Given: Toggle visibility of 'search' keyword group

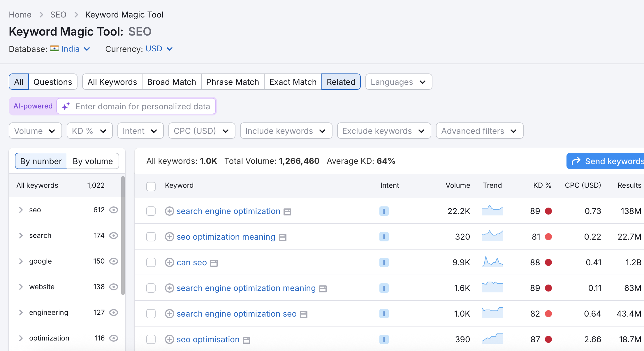Looking at the screenshot, I should pos(113,236).
